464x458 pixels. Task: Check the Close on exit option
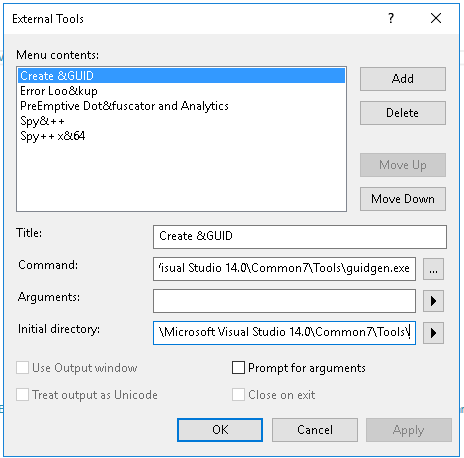point(238,395)
